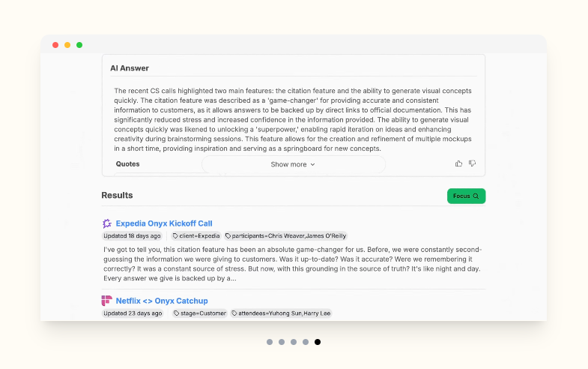Click the thumbs up feedback icon
This screenshot has height=369, width=588.
click(458, 163)
